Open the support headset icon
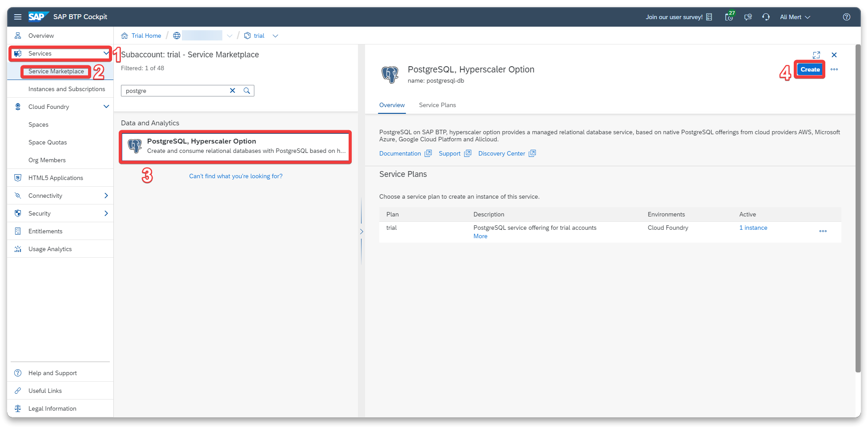Image resolution: width=868 pixels, height=428 pixels. [x=766, y=17]
